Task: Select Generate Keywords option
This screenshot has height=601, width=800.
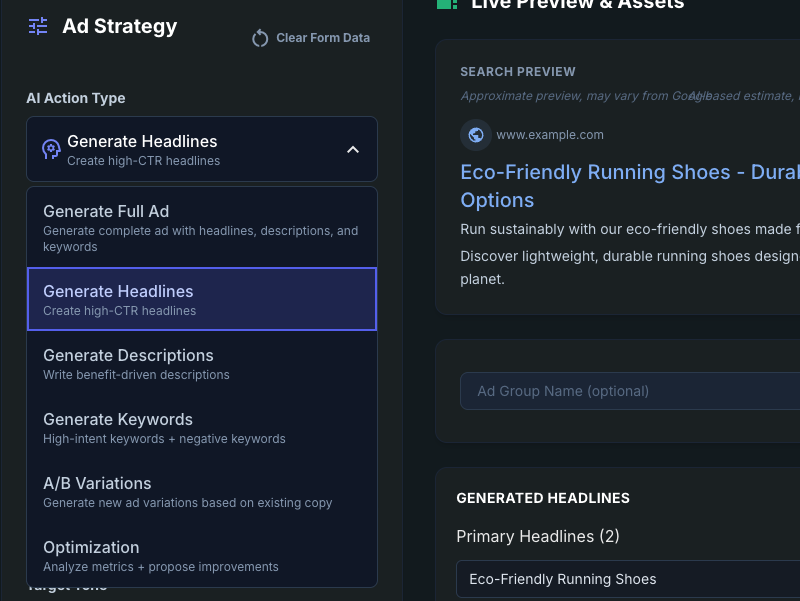Action: coord(201,427)
